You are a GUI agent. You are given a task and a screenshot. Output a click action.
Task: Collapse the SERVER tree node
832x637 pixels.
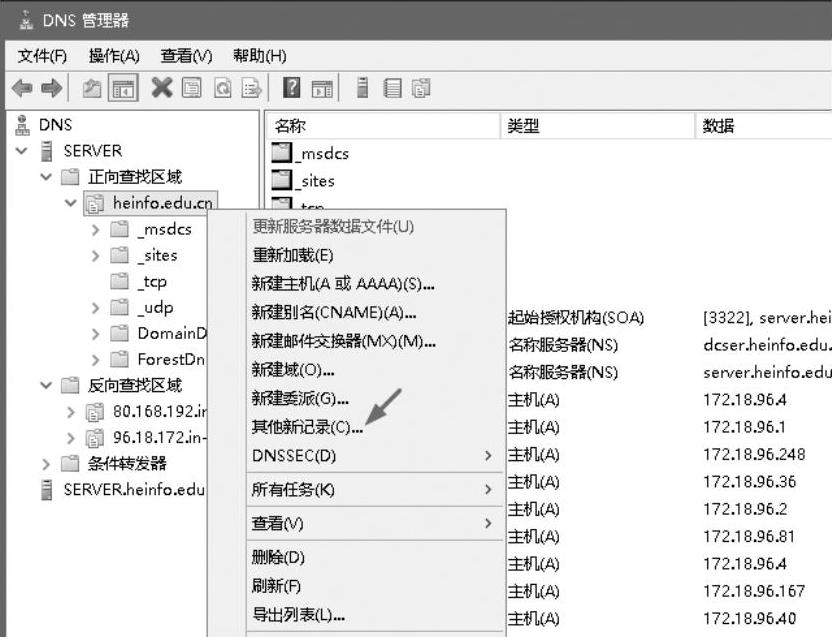tap(22, 151)
